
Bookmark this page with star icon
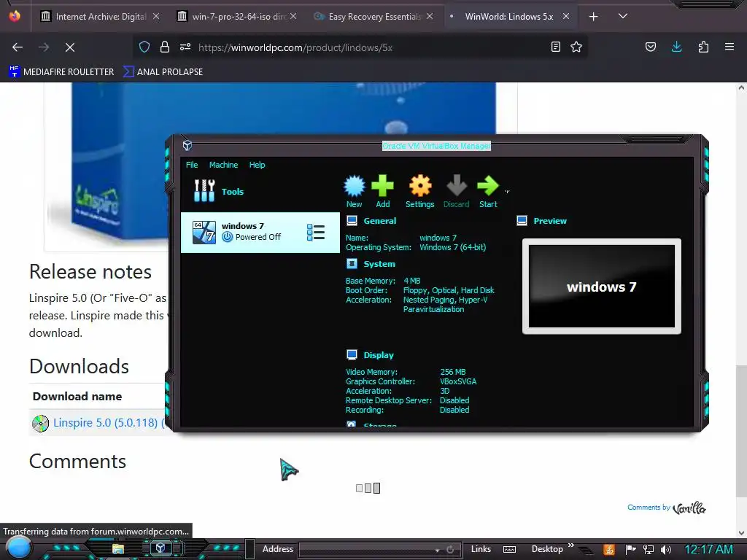(576, 47)
